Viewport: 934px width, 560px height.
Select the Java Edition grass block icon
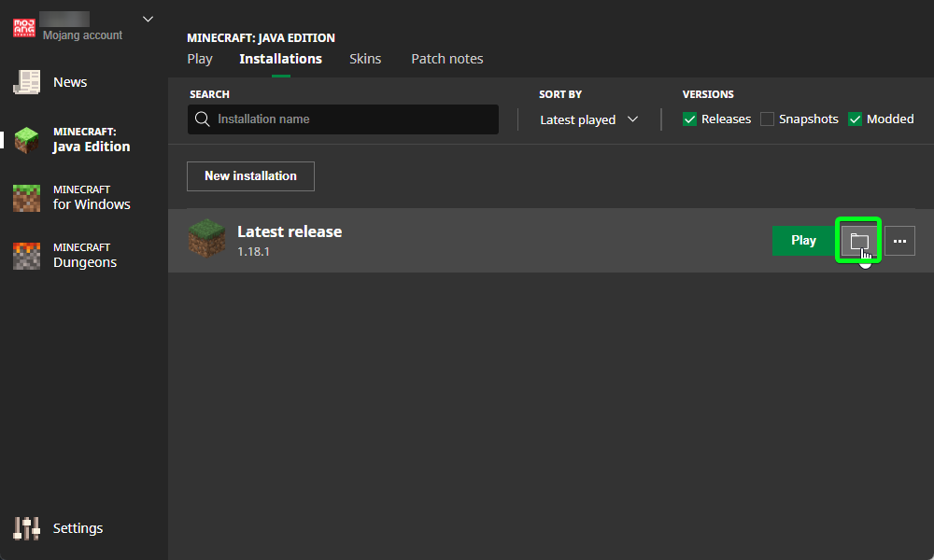[x=27, y=140]
